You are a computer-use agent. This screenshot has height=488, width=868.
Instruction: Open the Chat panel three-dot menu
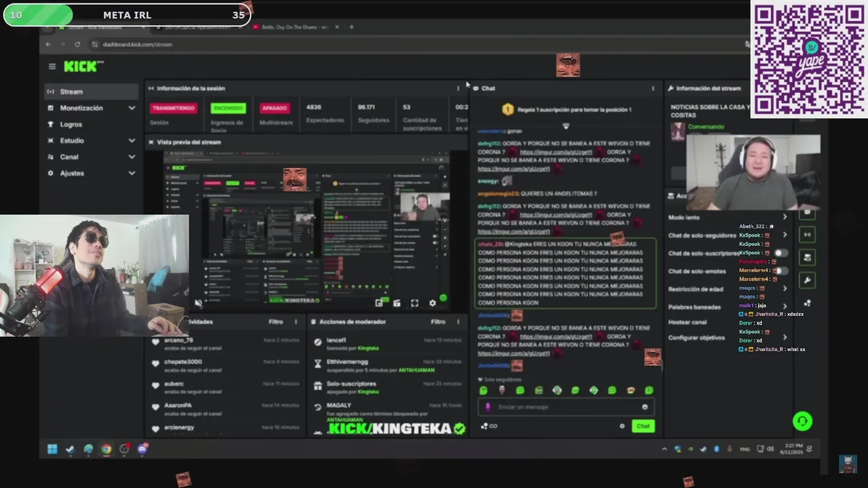pos(653,88)
